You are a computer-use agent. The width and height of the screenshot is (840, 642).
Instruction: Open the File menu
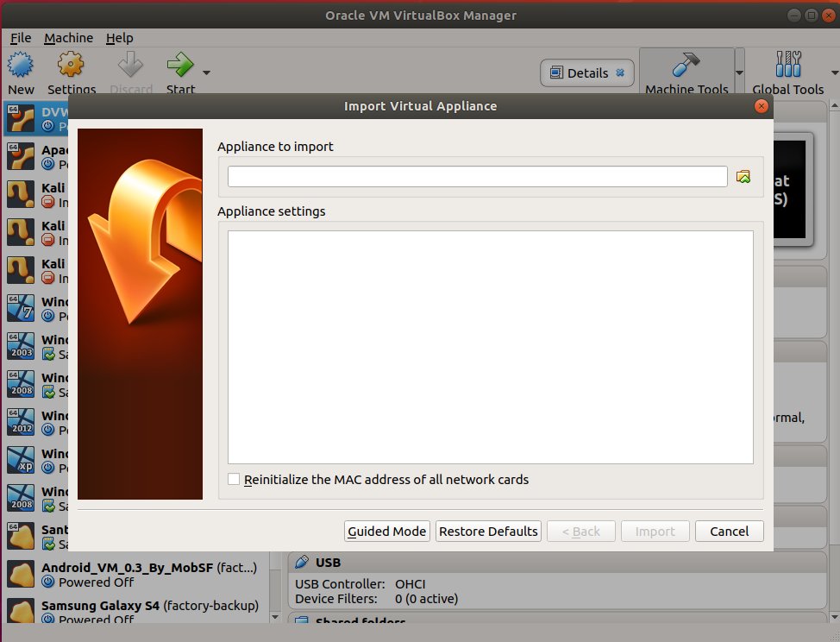click(x=21, y=38)
